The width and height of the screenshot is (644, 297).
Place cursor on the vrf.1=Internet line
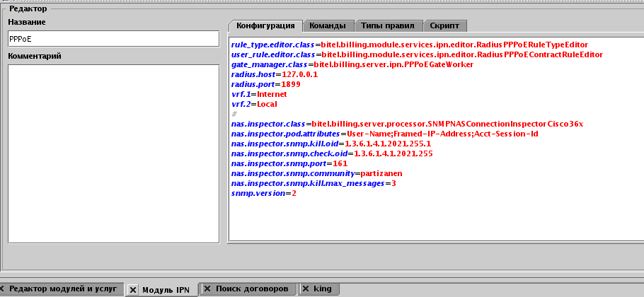[x=259, y=94]
